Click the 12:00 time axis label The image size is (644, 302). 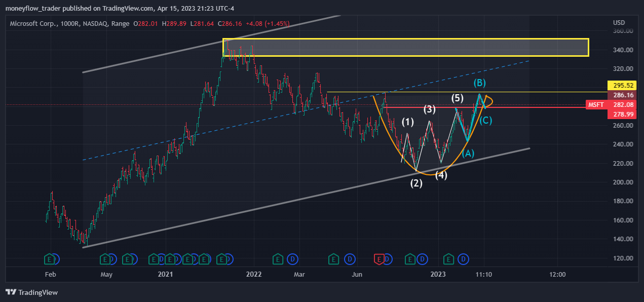pos(557,274)
